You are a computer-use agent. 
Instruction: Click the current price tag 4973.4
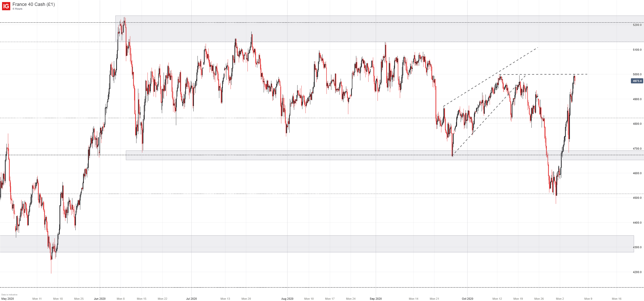pyautogui.click(x=637, y=81)
